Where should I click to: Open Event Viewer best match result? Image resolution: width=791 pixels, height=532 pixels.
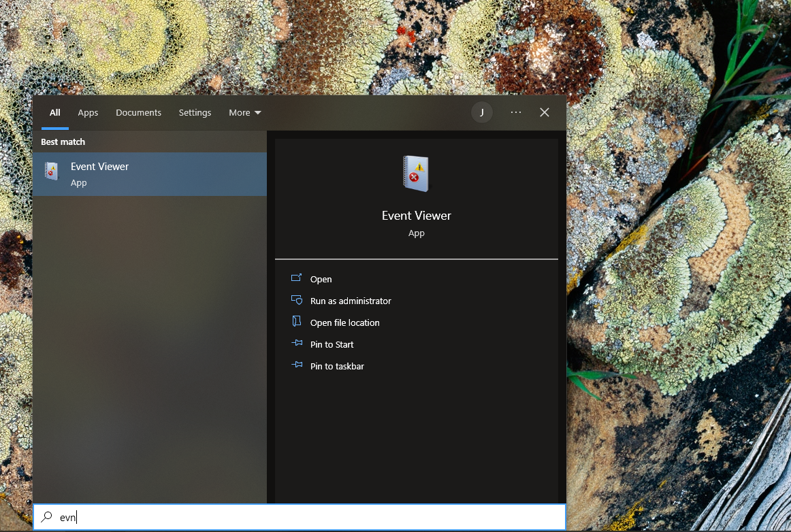click(150, 174)
